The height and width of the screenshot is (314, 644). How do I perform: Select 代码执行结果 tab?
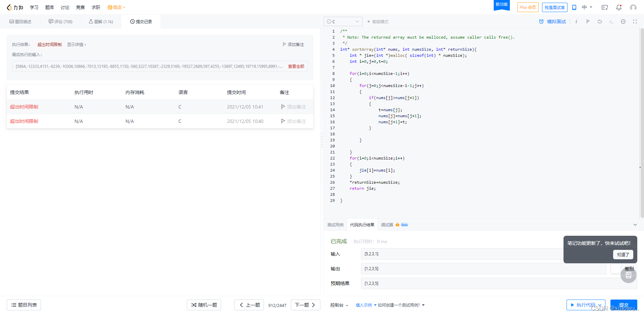point(362,225)
